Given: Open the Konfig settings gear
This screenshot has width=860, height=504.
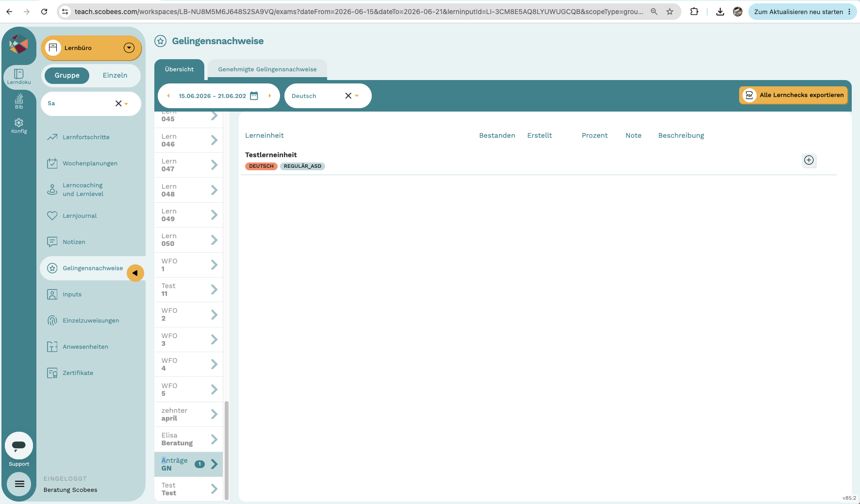Looking at the screenshot, I should [x=19, y=126].
